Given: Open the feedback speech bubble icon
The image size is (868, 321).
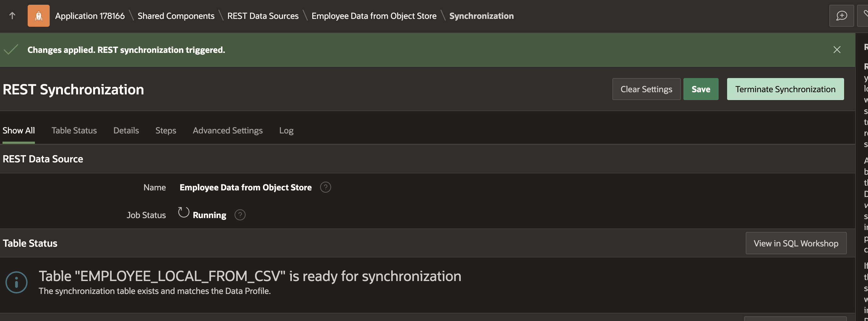Looking at the screenshot, I should point(841,15).
